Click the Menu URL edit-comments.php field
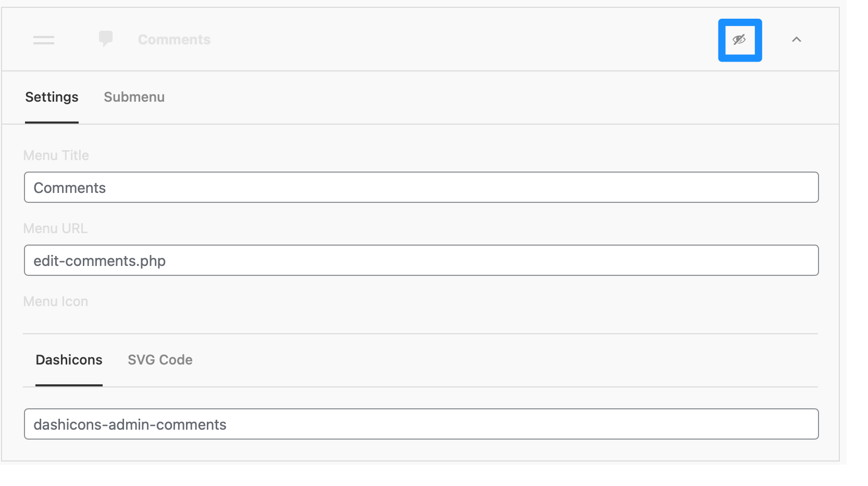This screenshot has height=486, width=868. [x=421, y=260]
